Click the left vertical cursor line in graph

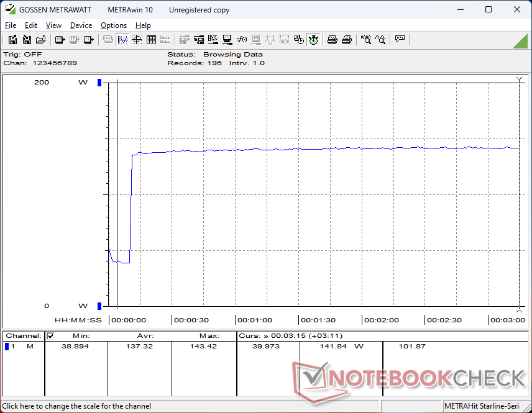117,194
